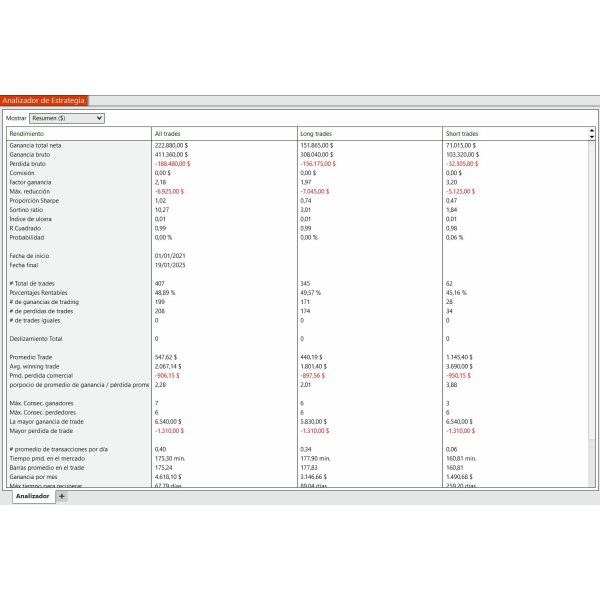Click the Proporción Sharpe row label

point(32,200)
